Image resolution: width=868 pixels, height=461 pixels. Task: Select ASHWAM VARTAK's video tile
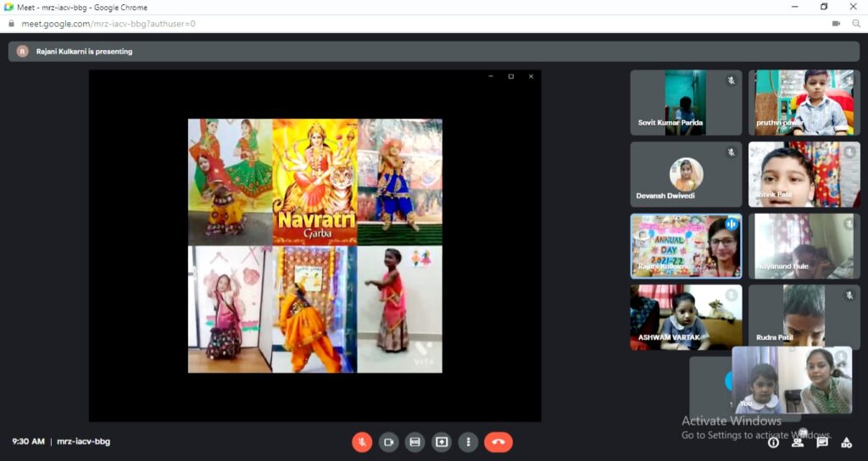point(686,317)
